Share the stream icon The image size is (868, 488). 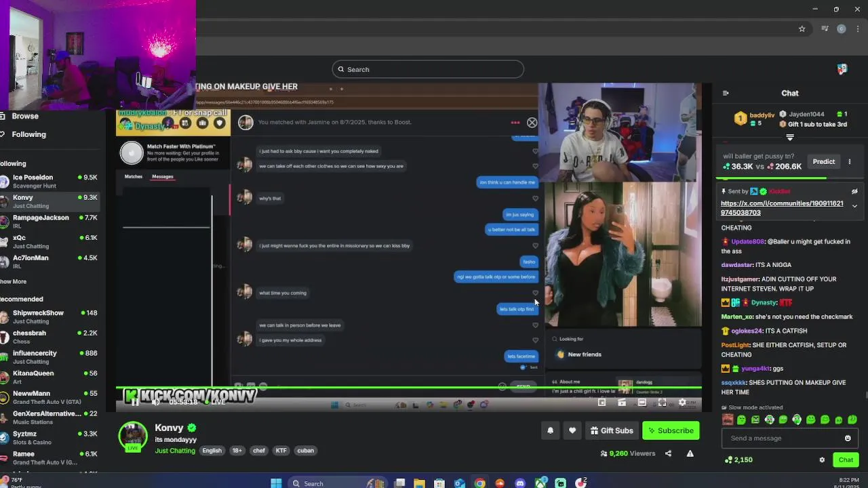click(x=668, y=453)
